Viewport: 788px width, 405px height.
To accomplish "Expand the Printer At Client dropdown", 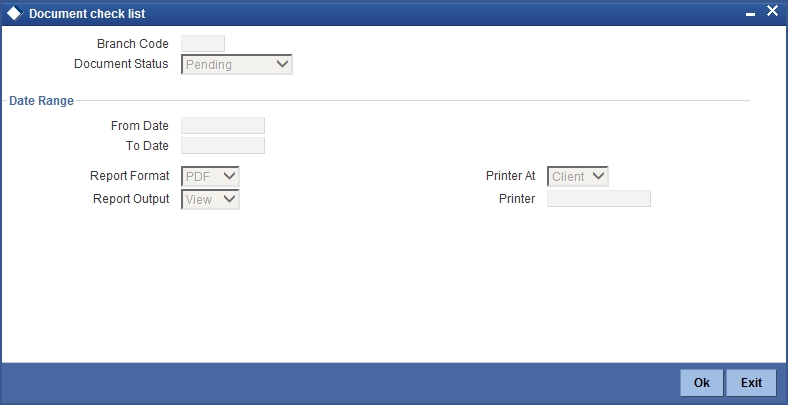I will point(577,176).
